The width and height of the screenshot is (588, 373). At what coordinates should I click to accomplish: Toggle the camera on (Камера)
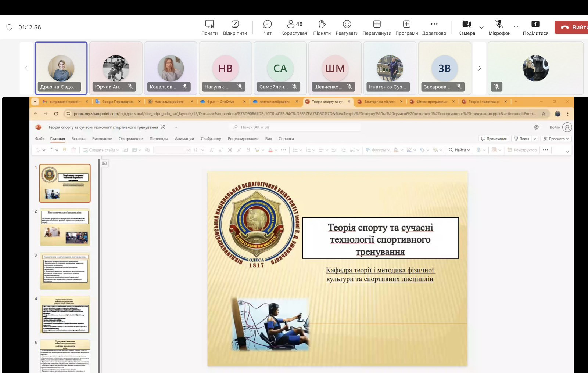coord(467,28)
